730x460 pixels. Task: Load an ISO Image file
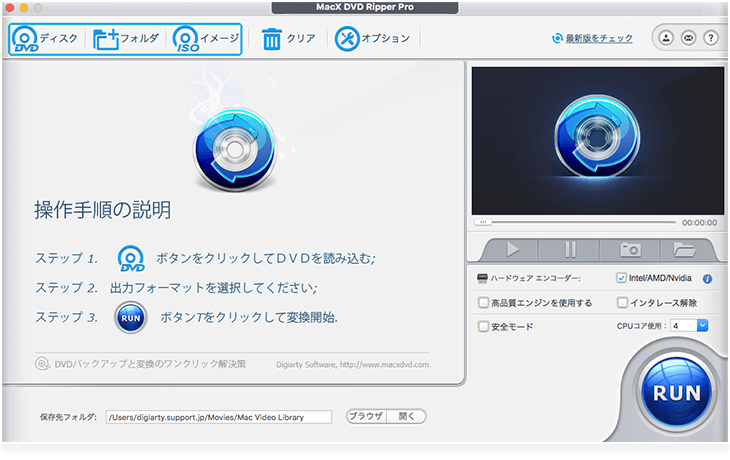pyautogui.click(x=187, y=39)
